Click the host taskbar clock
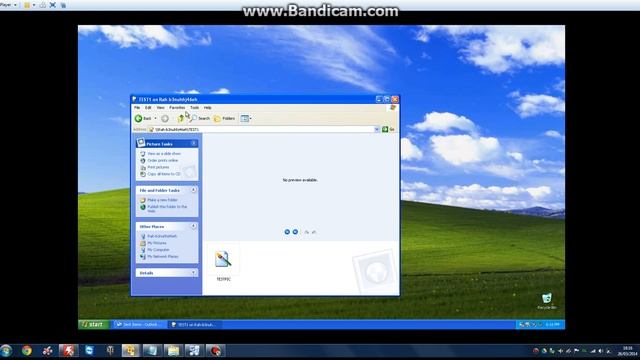The height and width of the screenshot is (360, 640). tap(627, 351)
